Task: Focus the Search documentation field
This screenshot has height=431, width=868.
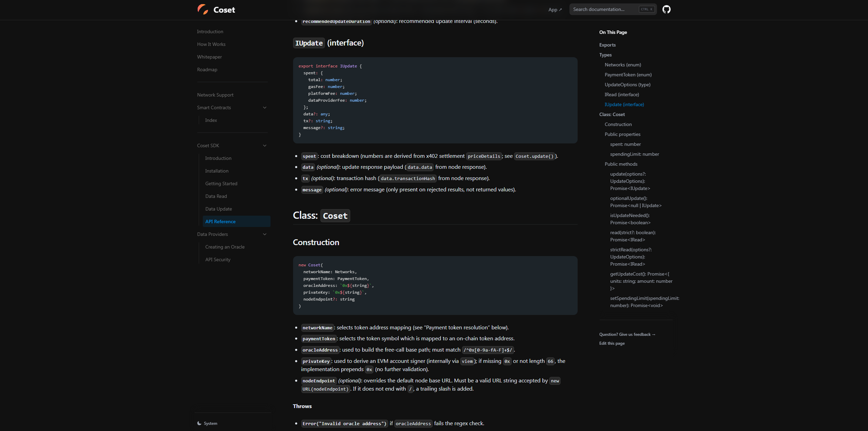Action: click(x=604, y=10)
